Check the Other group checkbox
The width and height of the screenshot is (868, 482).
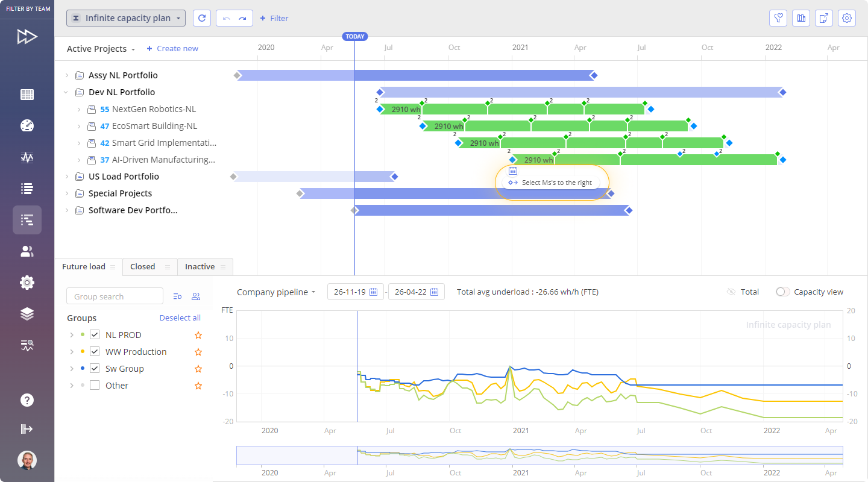pos(94,386)
